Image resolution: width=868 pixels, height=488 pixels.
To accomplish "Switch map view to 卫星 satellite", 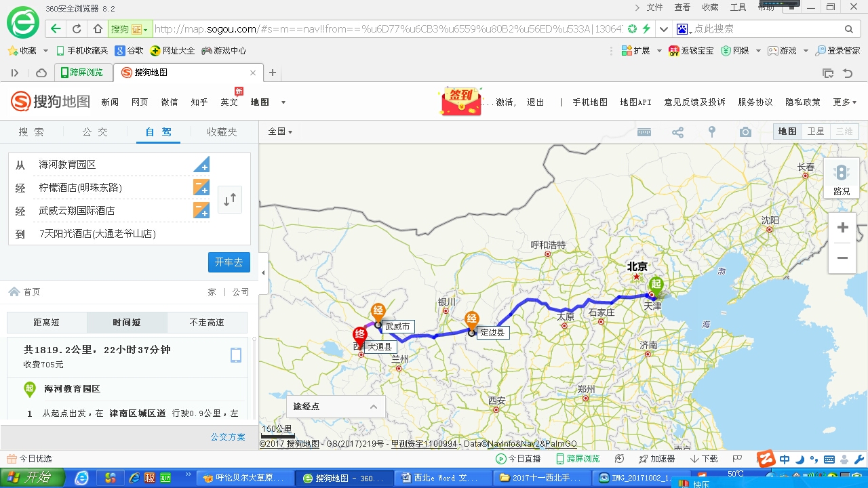I will (x=815, y=131).
